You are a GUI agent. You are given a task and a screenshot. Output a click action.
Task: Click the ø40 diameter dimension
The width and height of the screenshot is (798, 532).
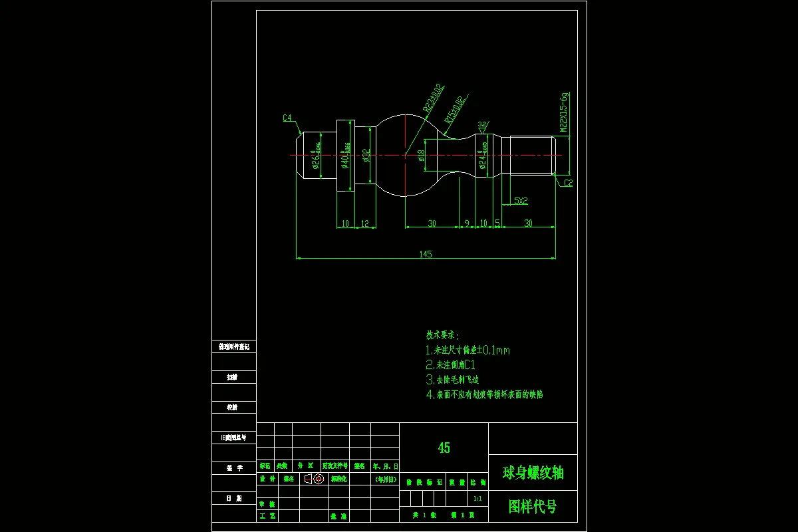pyautogui.click(x=345, y=156)
